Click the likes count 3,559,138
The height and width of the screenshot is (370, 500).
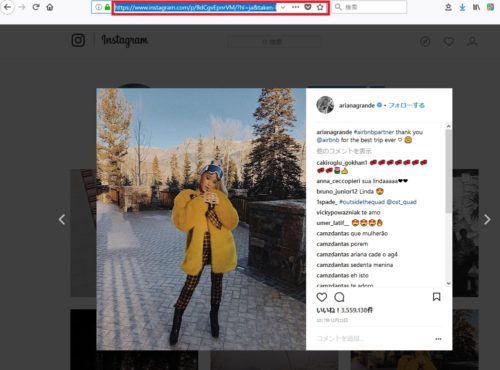pyautogui.click(x=344, y=310)
